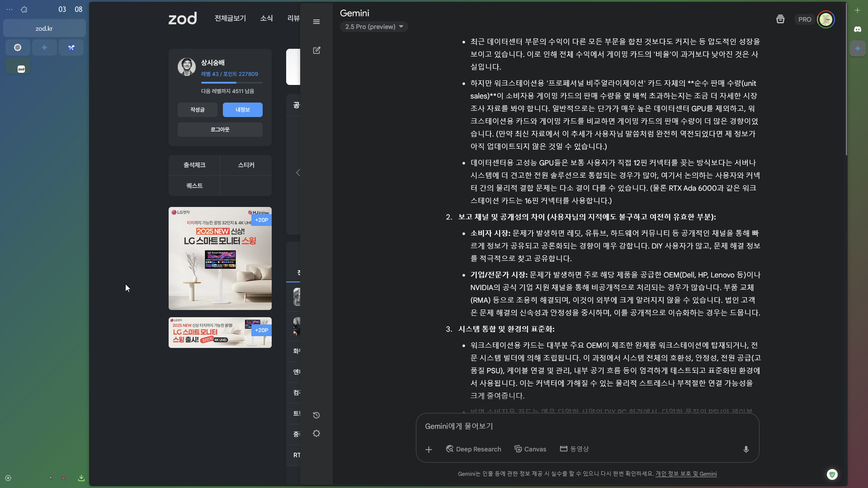
Task: Click the green shield badge icon
Action: pyautogui.click(x=832, y=474)
